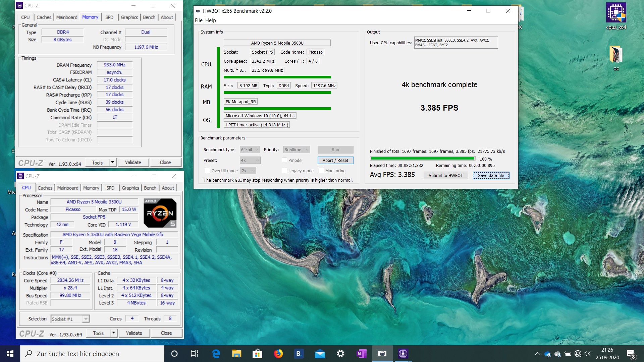The image size is (644, 362).
Task: Open Mainboard tab in upper CPU-Z window
Action: (67, 17)
